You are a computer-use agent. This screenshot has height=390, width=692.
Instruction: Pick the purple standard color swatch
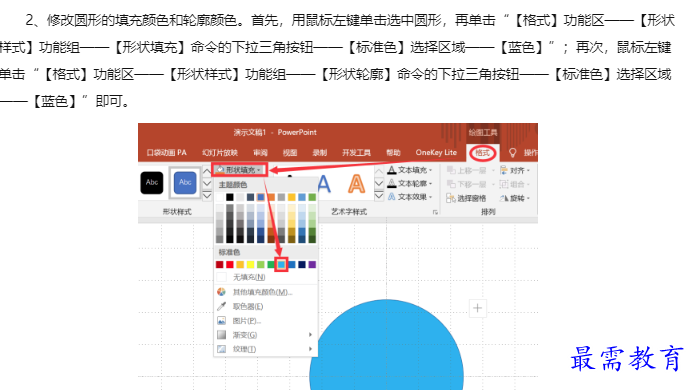pos(312,265)
